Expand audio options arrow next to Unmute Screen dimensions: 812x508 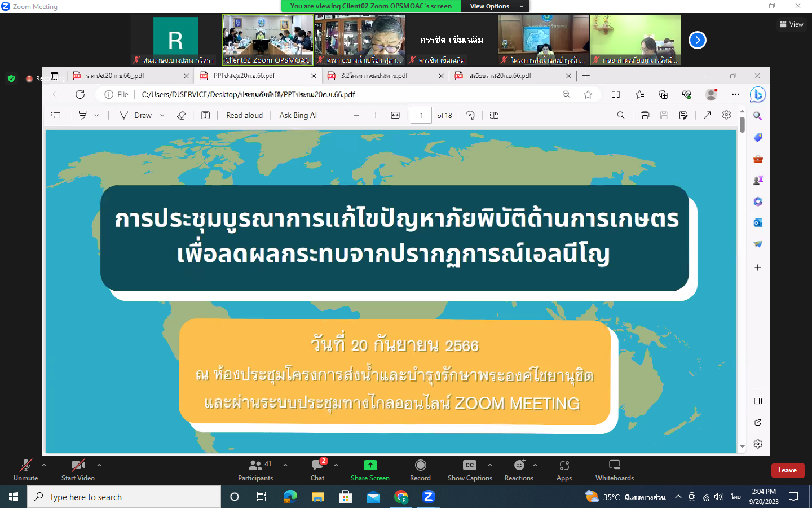click(x=44, y=465)
